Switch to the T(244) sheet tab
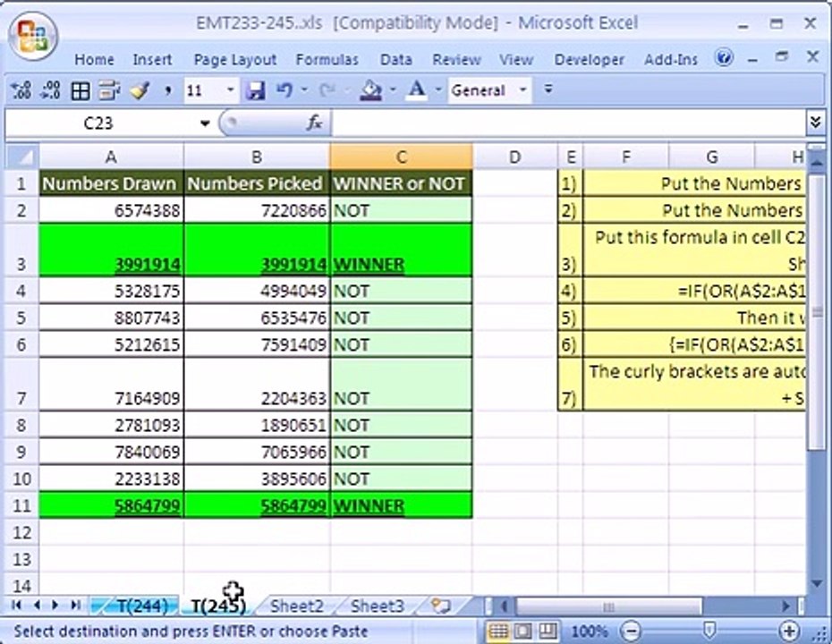The height and width of the screenshot is (644, 832). click(x=141, y=606)
